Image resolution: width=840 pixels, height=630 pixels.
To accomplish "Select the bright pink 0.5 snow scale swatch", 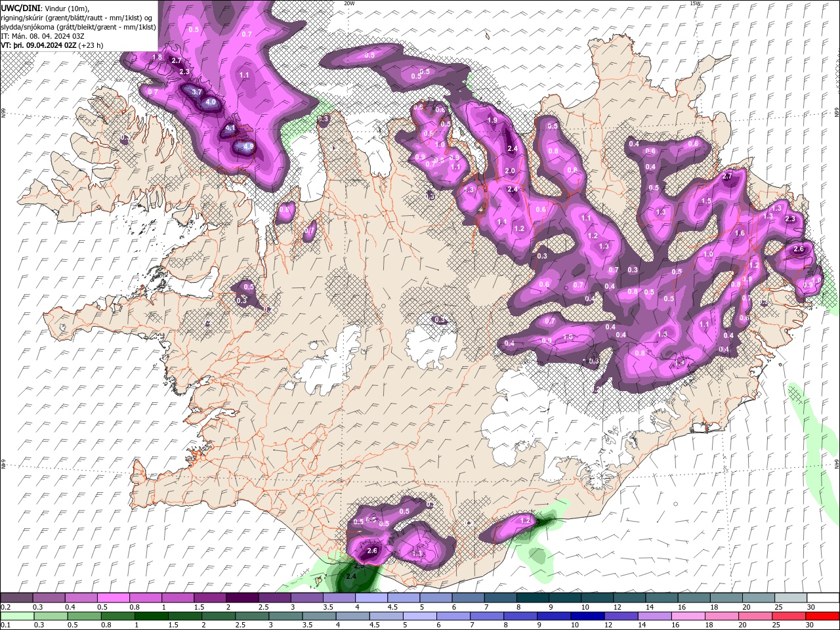I will (113, 598).
